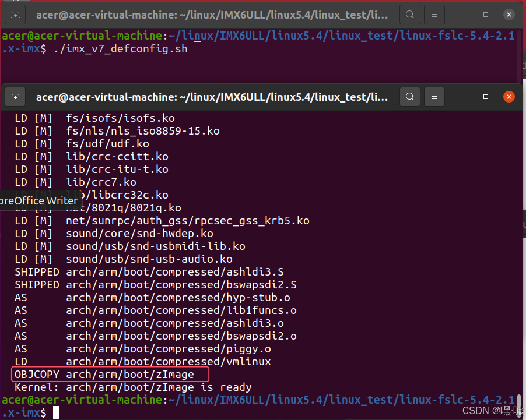Viewport: 526px width, 420px height.
Task: Open the hamburger menu of the bottom terminal
Action: click(434, 96)
